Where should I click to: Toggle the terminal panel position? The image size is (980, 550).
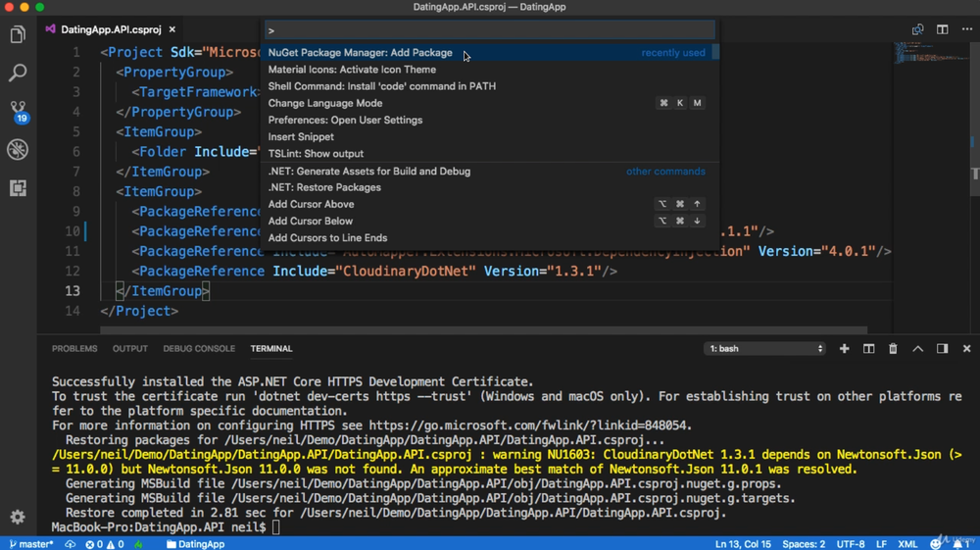942,348
